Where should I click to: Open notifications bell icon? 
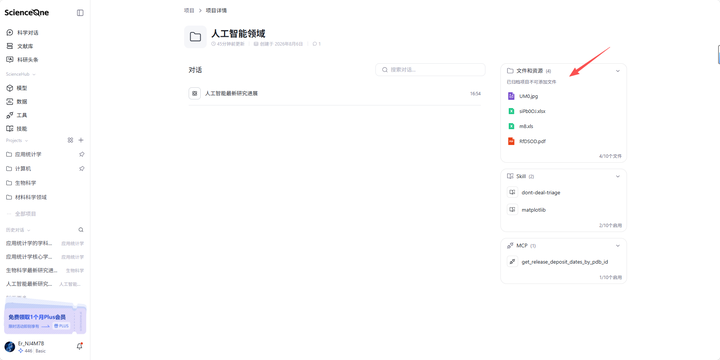coord(79,347)
